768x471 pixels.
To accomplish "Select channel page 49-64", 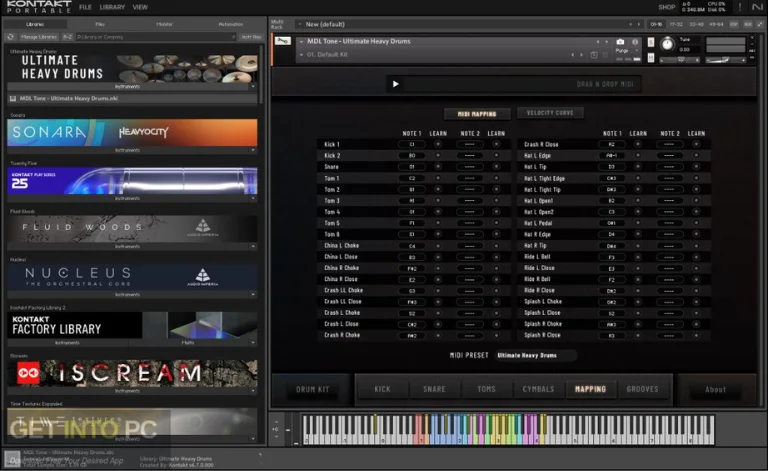I will tap(716, 24).
